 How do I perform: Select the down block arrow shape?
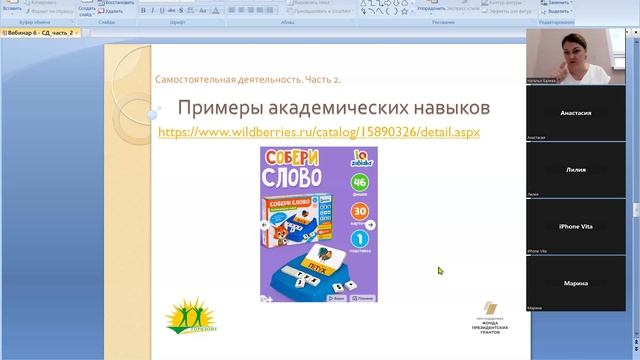pos(396,3)
